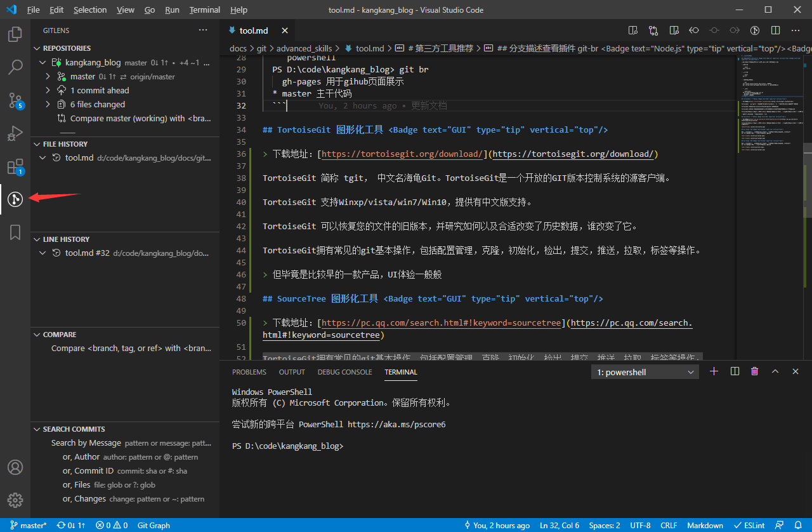This screenshot has width=812, height=532.
Task: Click GitLens panel more actions ellipsis
Action: pos(203,30)
